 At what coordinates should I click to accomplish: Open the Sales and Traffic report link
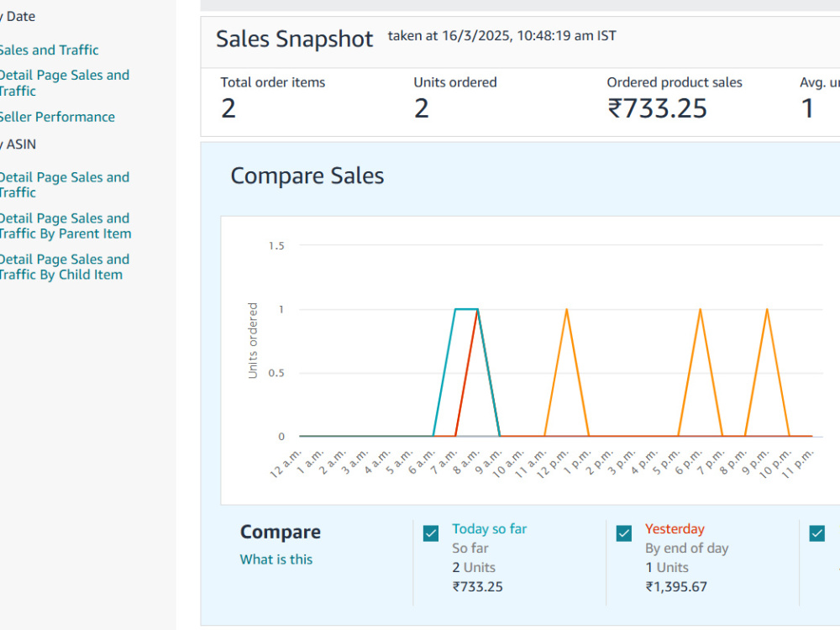49,50
